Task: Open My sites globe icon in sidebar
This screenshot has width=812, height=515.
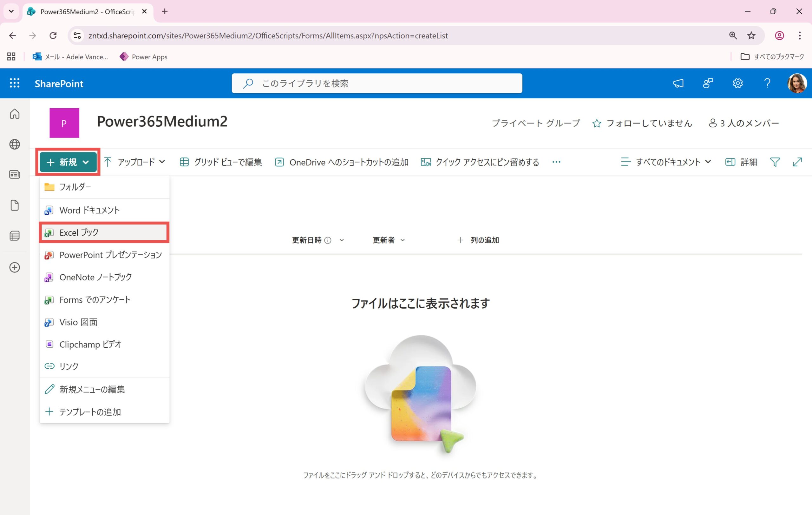Action: point(15,144)
